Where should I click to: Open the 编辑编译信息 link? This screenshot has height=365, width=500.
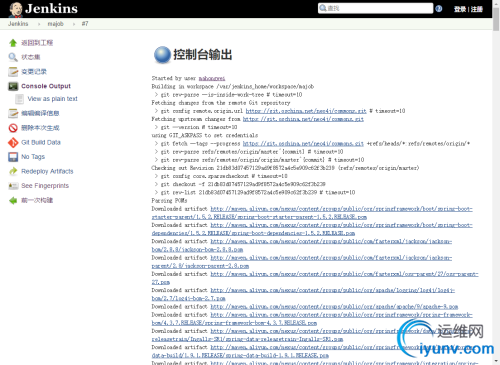(x=40, y=113)
